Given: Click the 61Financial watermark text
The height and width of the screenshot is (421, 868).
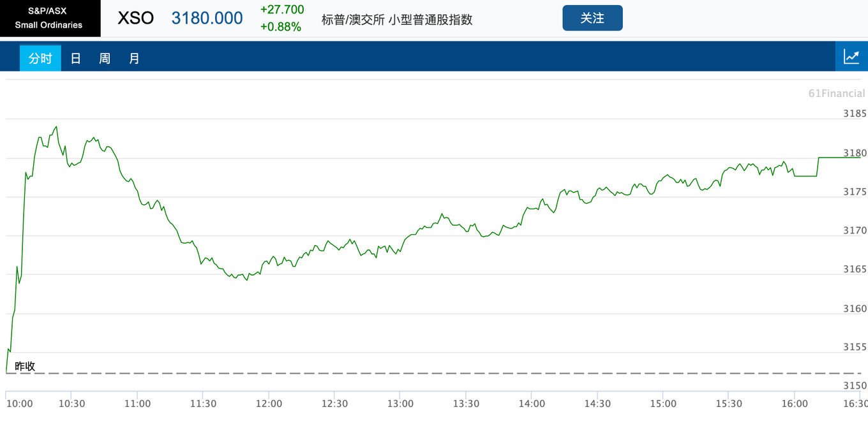Looking at the screenshot, I should (x=837, y=93).
